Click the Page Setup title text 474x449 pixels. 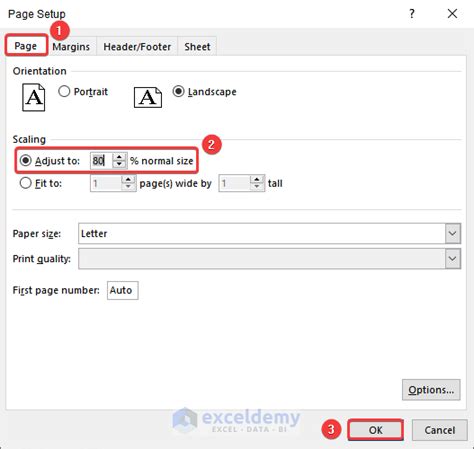click(x=37, y=14)
